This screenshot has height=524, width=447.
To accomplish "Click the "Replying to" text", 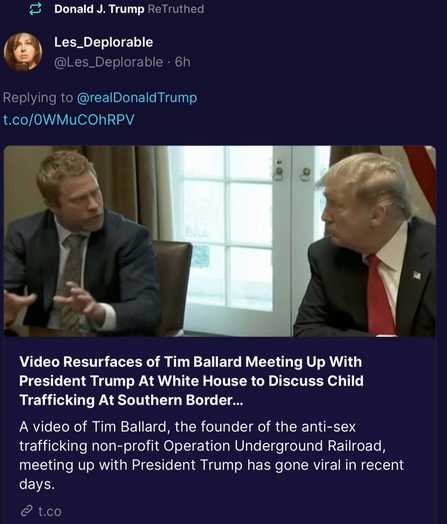I will pos(38,98).
